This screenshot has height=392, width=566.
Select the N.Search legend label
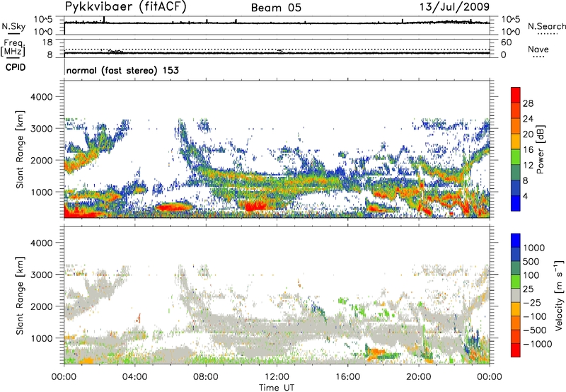click(546, 26)
